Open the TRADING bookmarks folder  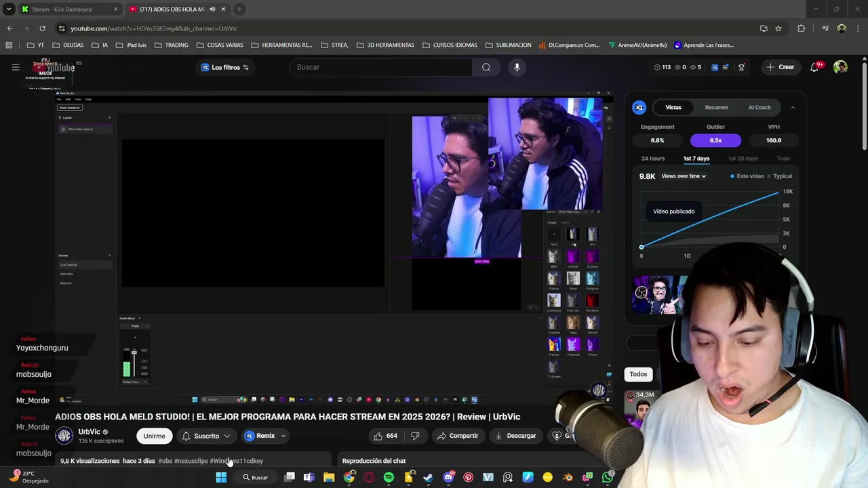(171, 45)
